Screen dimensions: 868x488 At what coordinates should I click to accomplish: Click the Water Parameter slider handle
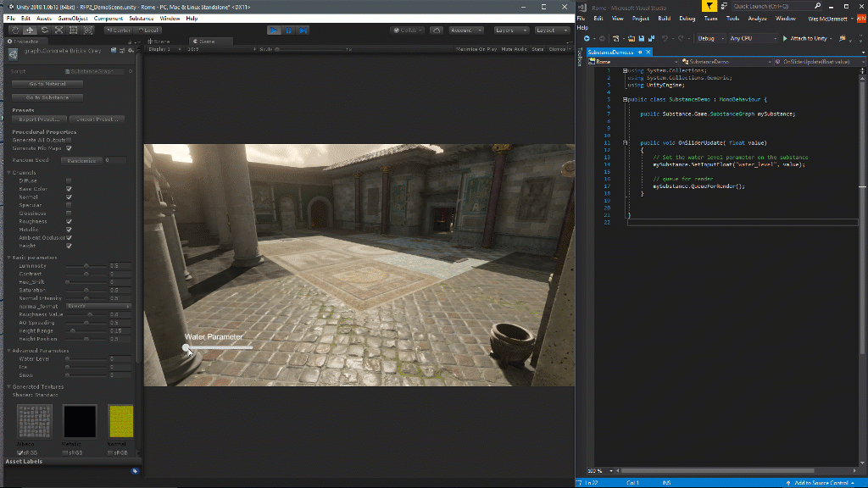187,347
